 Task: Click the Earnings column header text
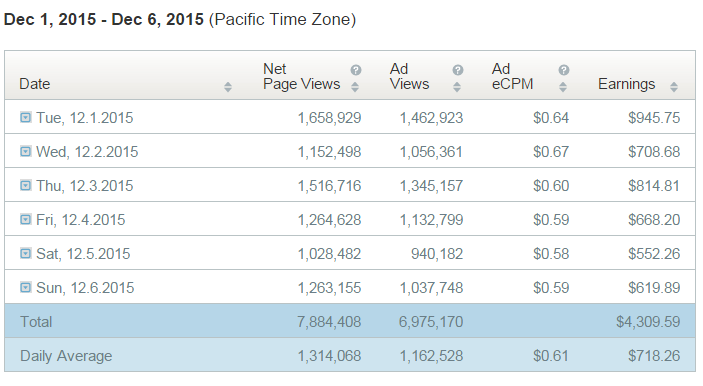[626, 84]
